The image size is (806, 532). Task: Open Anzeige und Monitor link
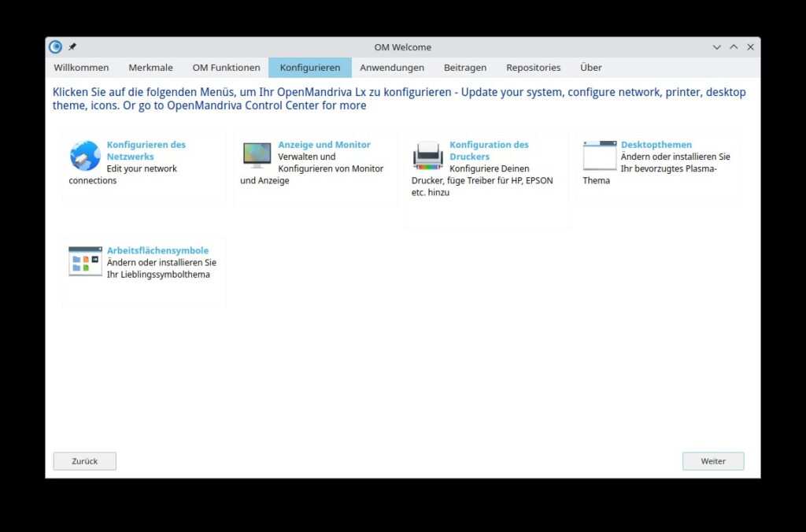click(x=324, y=145)
